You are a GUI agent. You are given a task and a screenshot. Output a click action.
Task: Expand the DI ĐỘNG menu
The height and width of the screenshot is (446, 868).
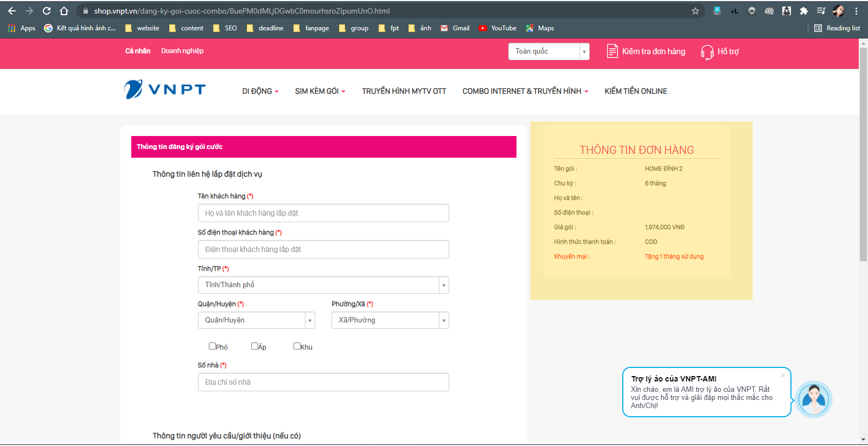(x=260, y=91)
